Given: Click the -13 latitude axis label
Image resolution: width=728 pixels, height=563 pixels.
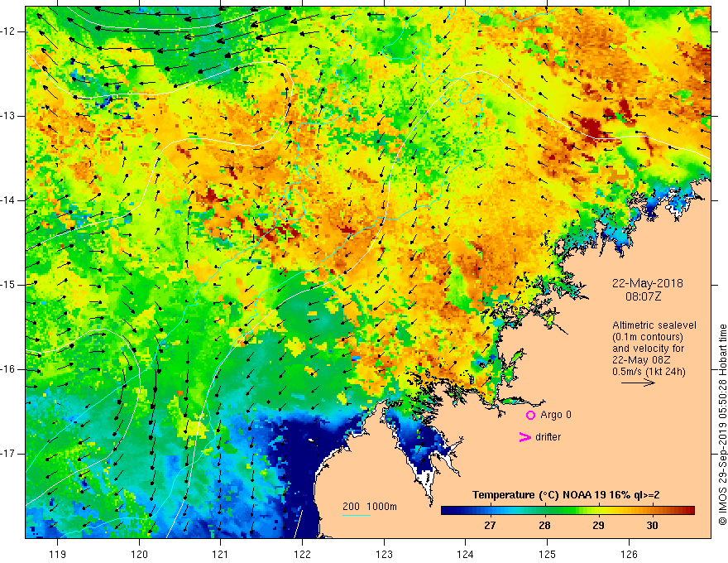Looking at the screenshot, I should pos(8,116).
